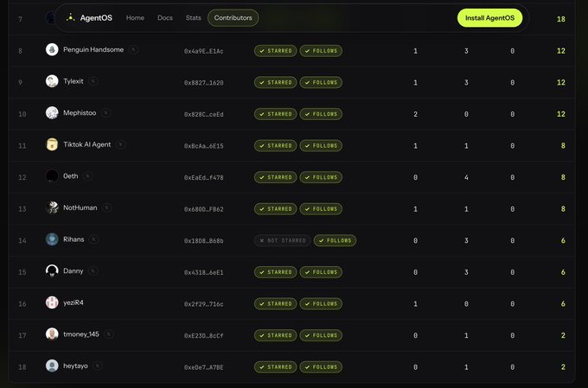Open Mephistoo contributor name

(80, 113)
